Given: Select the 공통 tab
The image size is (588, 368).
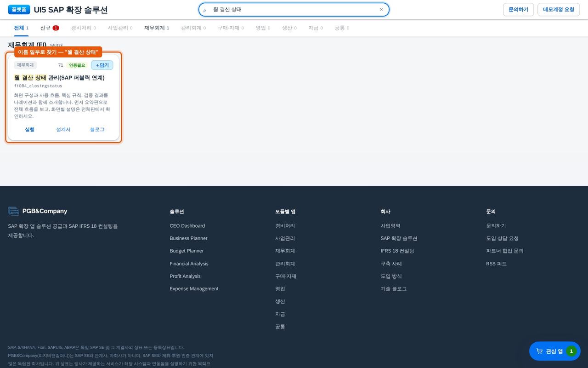Looking at the screenshot, I should click(342, 28).
